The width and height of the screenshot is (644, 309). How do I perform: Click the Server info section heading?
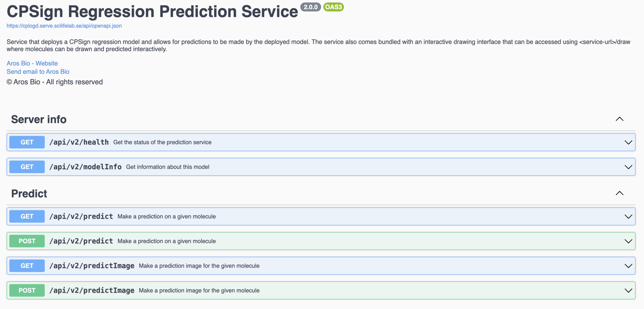tap(39, 119)
